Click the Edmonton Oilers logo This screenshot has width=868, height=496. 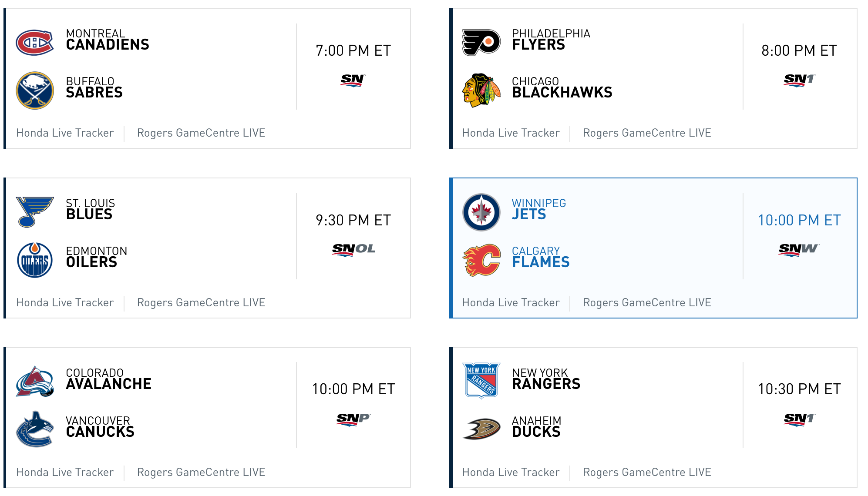pos(35,260)
